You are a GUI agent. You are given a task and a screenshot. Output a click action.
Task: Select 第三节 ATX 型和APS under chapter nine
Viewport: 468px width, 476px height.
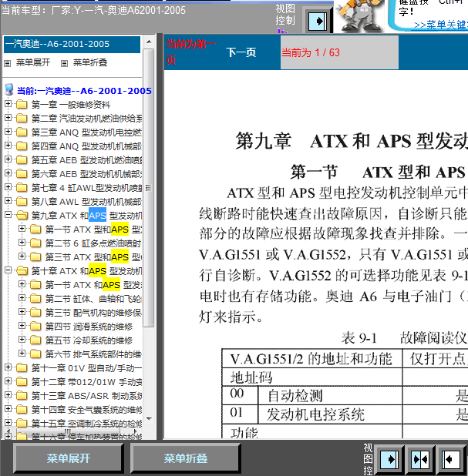tap(93, 257)
